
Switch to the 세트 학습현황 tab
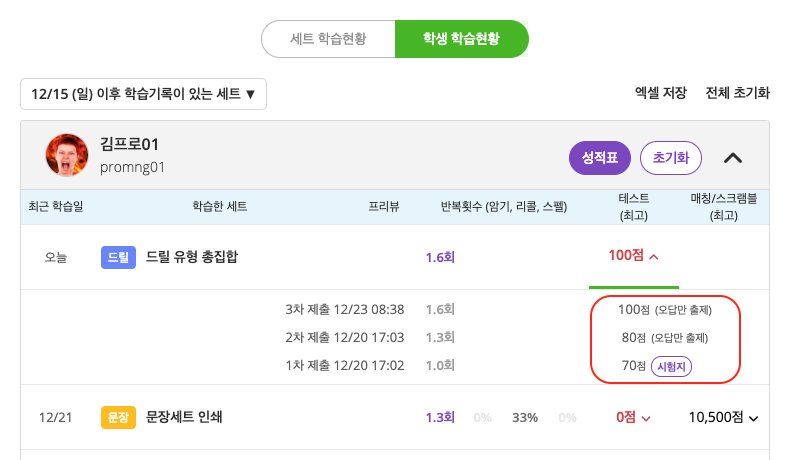click(328, 39)
